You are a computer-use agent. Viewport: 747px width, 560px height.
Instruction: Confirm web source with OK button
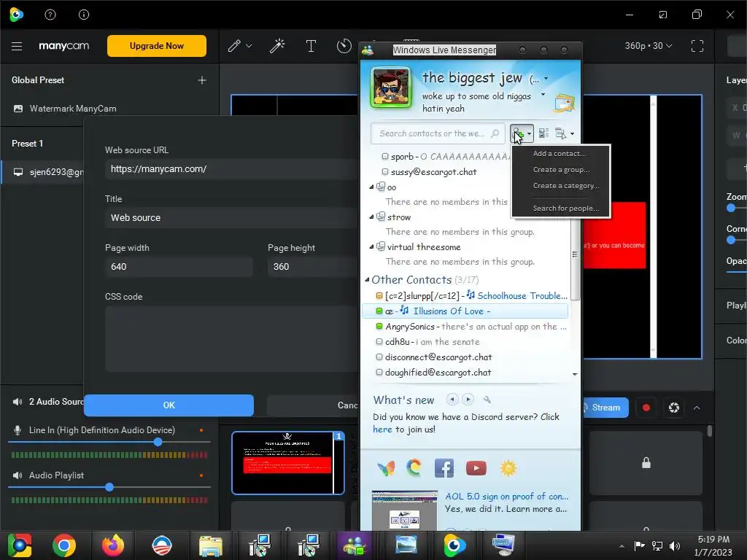point(169,405)
